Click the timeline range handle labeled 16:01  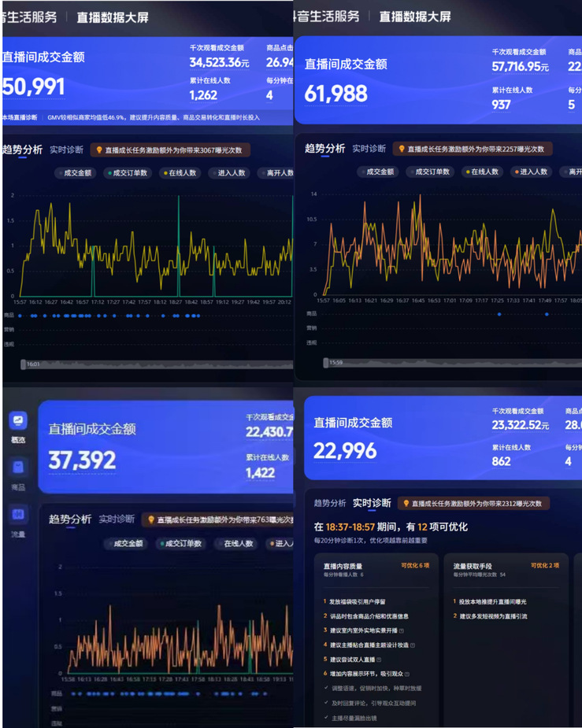click(23, 364)
